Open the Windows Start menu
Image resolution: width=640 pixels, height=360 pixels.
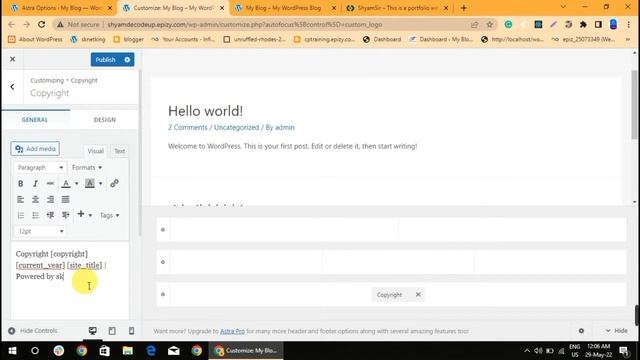(x=12, y=350)
